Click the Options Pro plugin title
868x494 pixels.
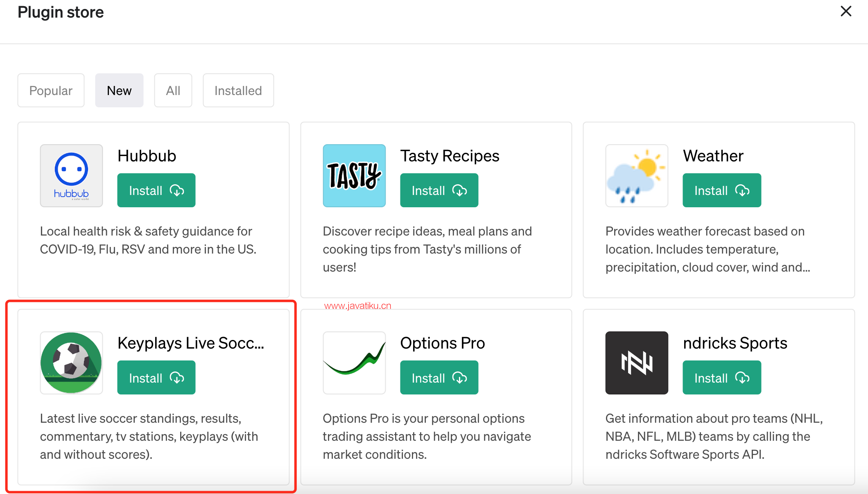[x=442, y=343]
